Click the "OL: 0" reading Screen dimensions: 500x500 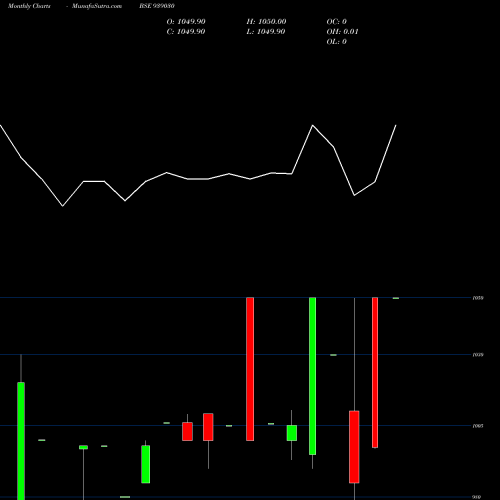click(x=337, y=42)
